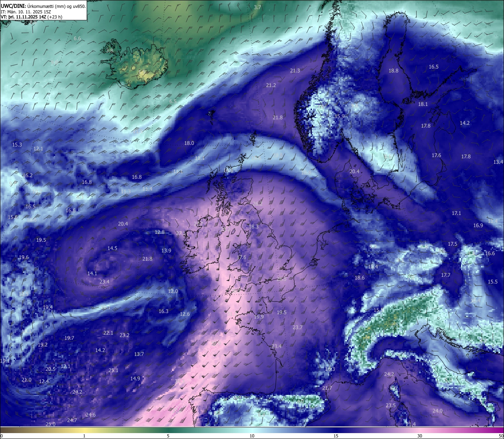Click the 14.5 value in the Atlantic low
Image resolution: width=504 pixels, height=439 pixels.
113,248
